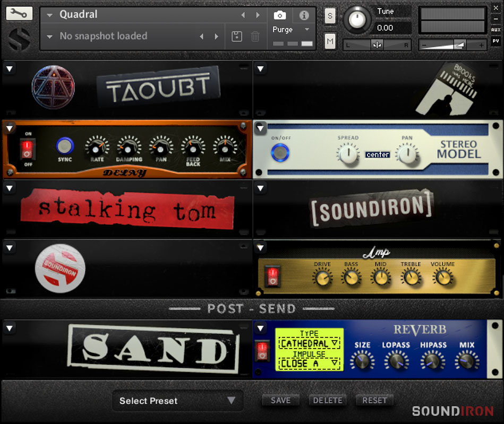Viewport: 504px width, 424px height.
Task: Click the camera snapshot icon
Action: point(280,15)
